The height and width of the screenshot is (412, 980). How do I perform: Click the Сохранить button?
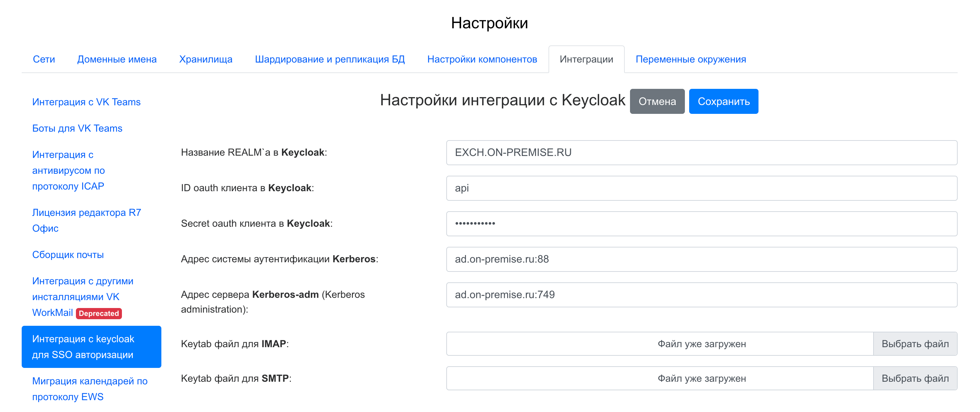tap(723, 101)
